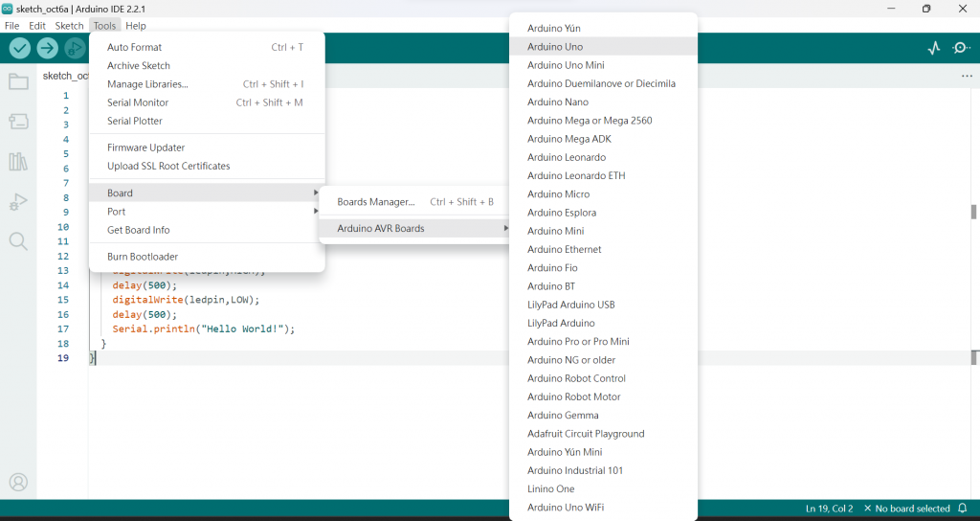The image size is (980, 521).
Task: Select the Arduino Robot Control board
Action: point(603,378)
